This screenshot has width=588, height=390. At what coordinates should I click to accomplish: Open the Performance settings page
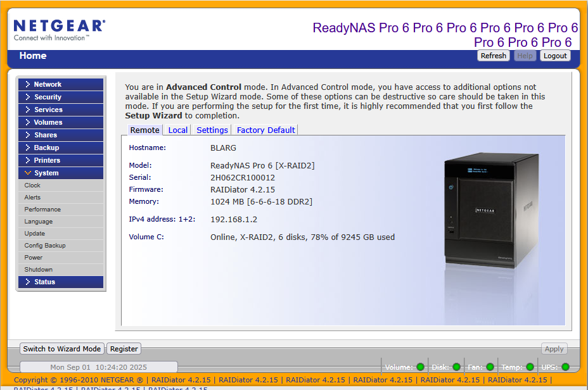coord(61,210)
